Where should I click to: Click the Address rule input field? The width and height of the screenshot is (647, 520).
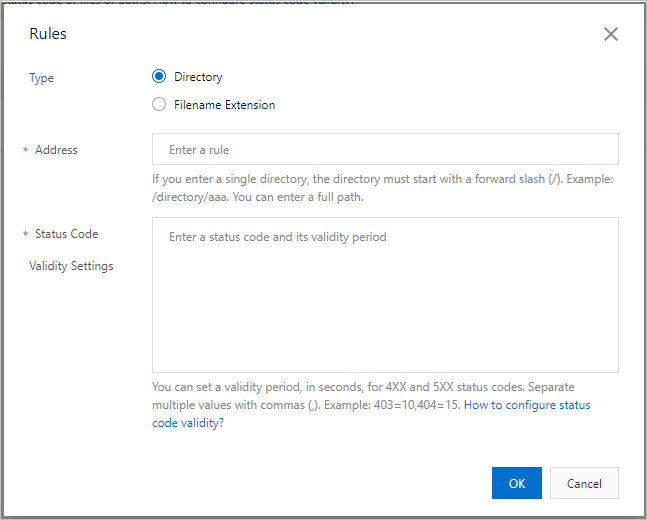385,150
